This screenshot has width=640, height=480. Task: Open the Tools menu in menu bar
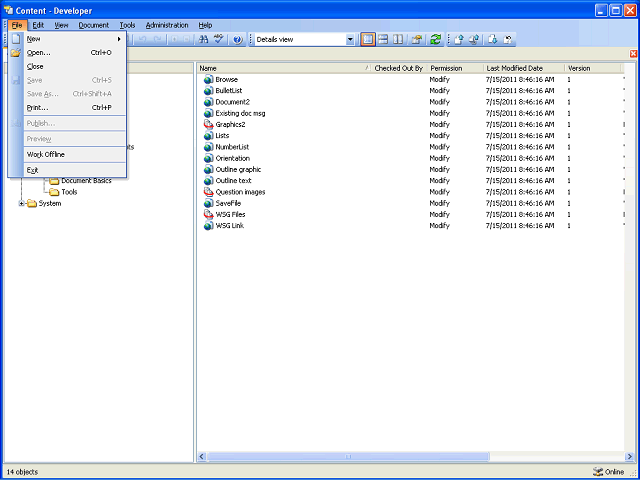(x=127, y=25)
